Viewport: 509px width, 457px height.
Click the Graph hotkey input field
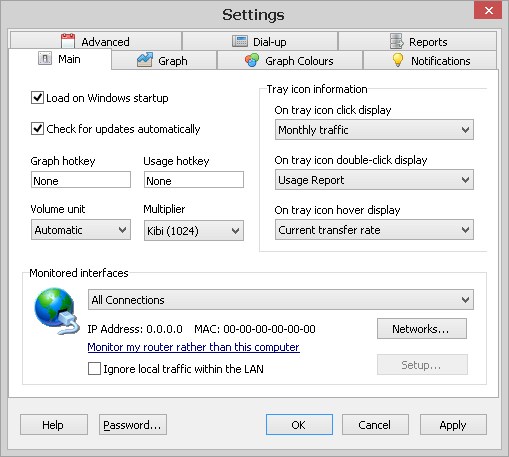(x=81, y=180)
